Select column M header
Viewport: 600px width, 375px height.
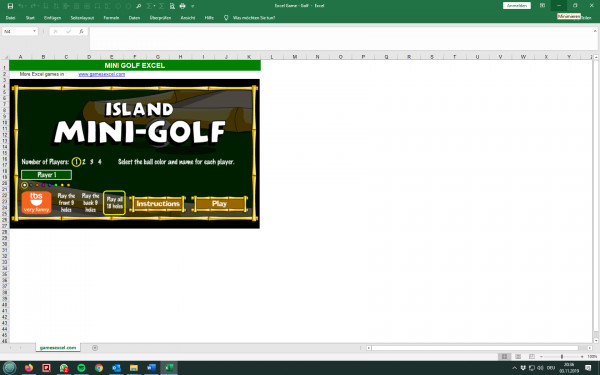click(295, 57)
